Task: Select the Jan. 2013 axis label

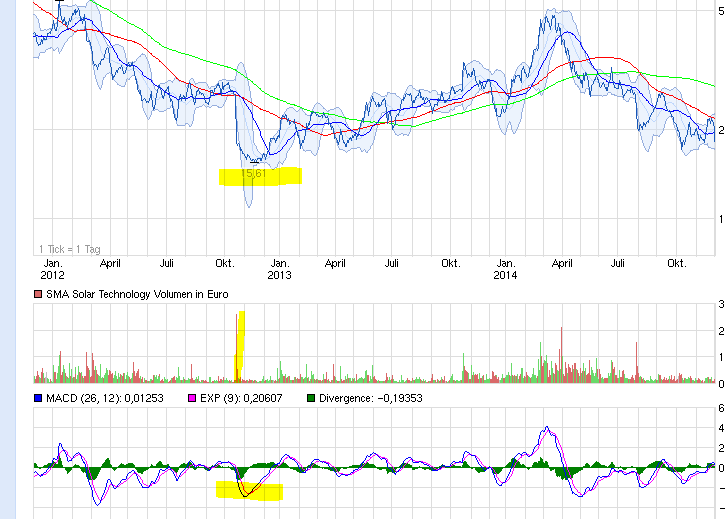Action: 278,268
